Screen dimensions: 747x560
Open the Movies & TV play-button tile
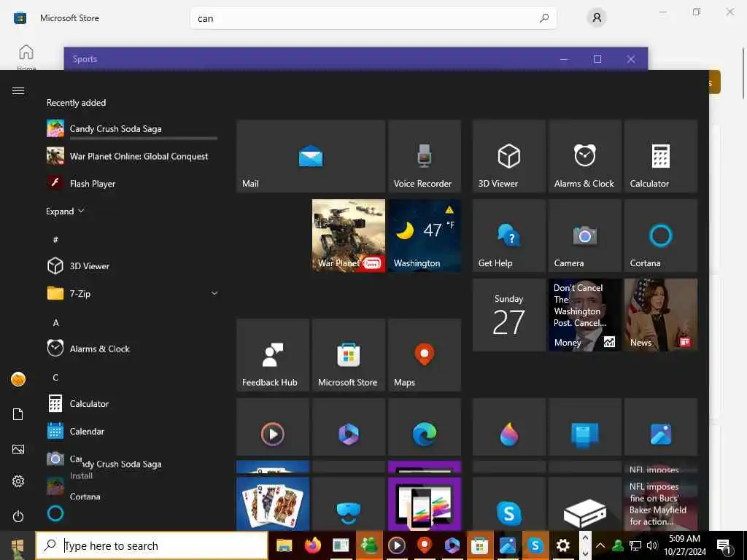(x=273, y=427)
